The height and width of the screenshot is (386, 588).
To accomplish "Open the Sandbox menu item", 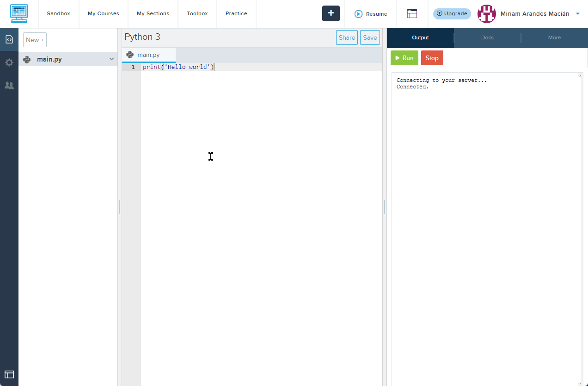I will coord(59,14).
